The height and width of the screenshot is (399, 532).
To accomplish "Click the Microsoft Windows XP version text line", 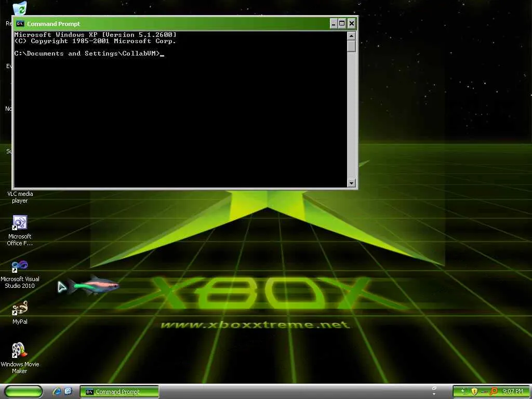I will (x=96, y=35).
